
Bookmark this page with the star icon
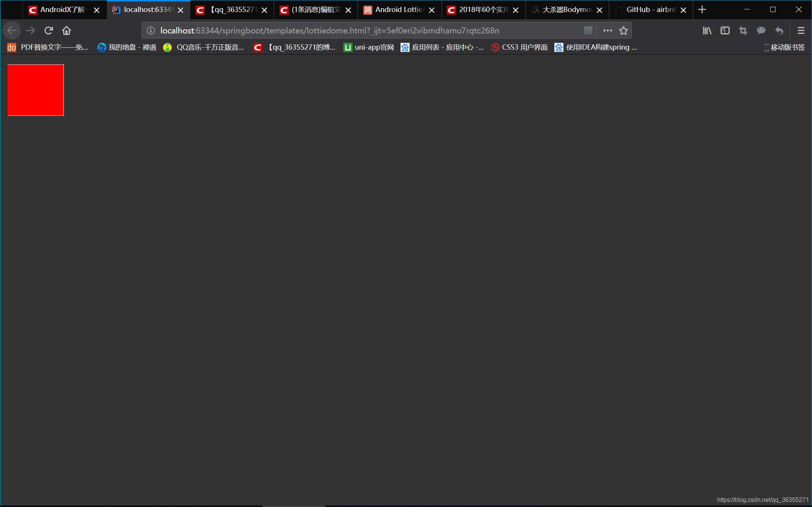click(624, 30)
